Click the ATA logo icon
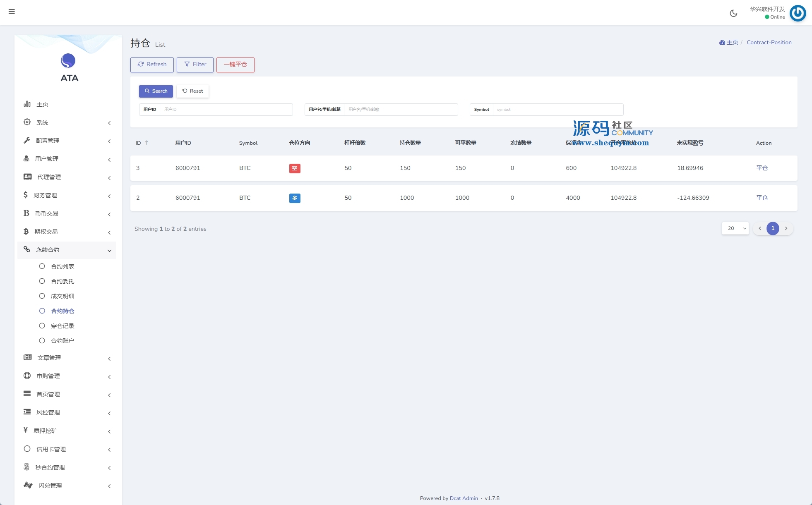 tap(68, 61)
